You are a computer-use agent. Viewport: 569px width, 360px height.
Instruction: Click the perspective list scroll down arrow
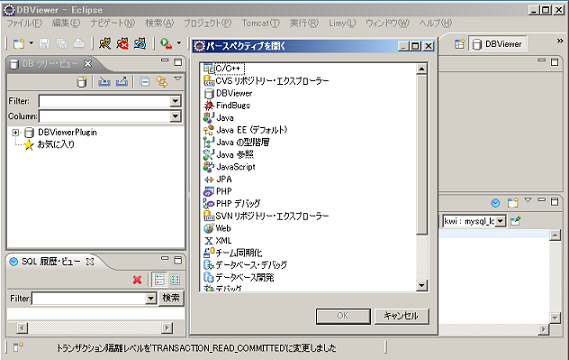[x=421, y=285]
